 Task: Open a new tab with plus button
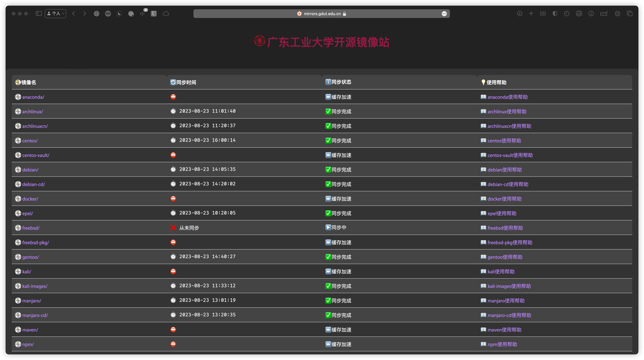[531, 13]
